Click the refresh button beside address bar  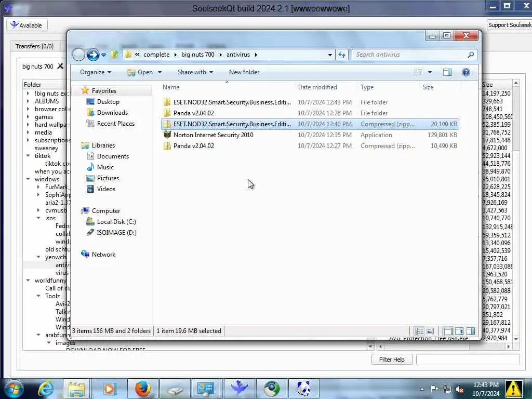[x=342, y=55]
